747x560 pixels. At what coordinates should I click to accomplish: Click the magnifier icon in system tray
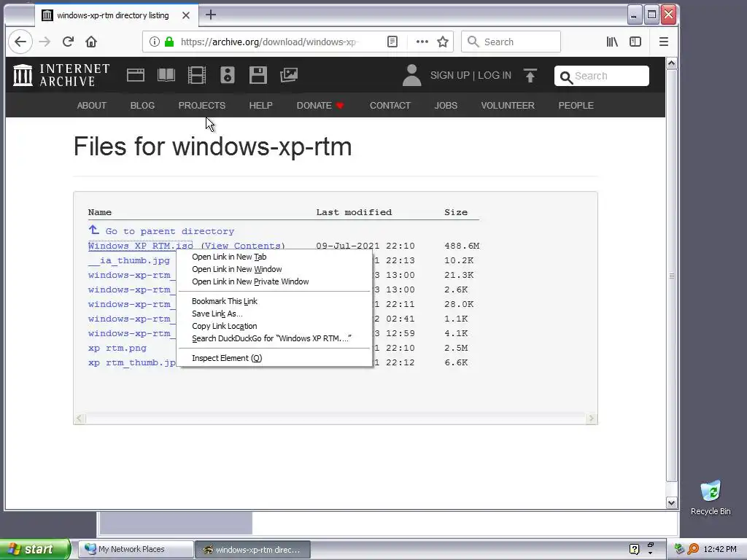point(693,549)
